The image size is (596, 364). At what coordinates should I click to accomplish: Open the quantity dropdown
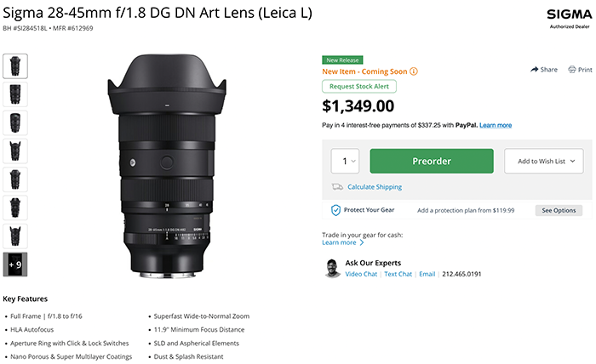pos(345,161)
